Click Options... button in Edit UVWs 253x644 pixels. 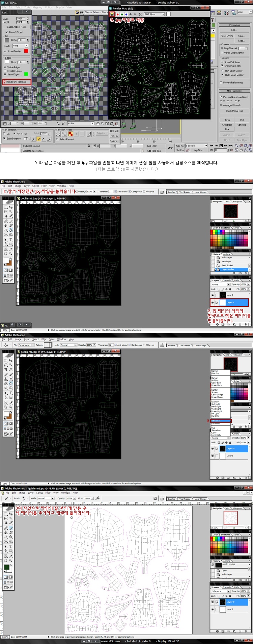coord(114,141)
